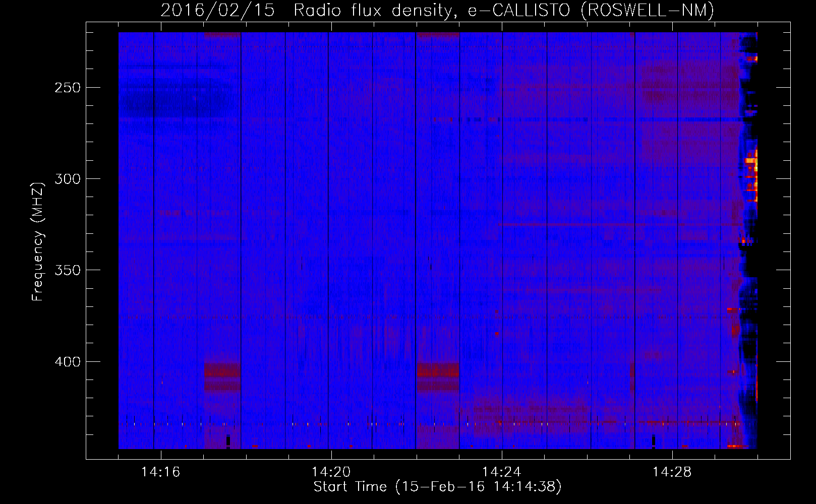Click the 14:24 time tick label
The width and height of the screenshot is (816, 504).
pyautogui.click(x=502, y=472)
